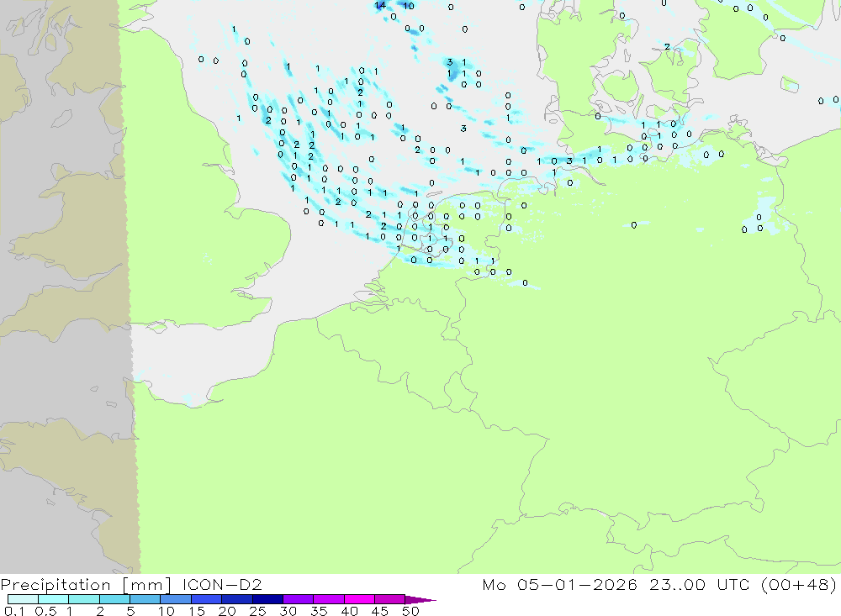
Task: Click the dark navy 25–30 mm legend box
Action: coord(267,599)
